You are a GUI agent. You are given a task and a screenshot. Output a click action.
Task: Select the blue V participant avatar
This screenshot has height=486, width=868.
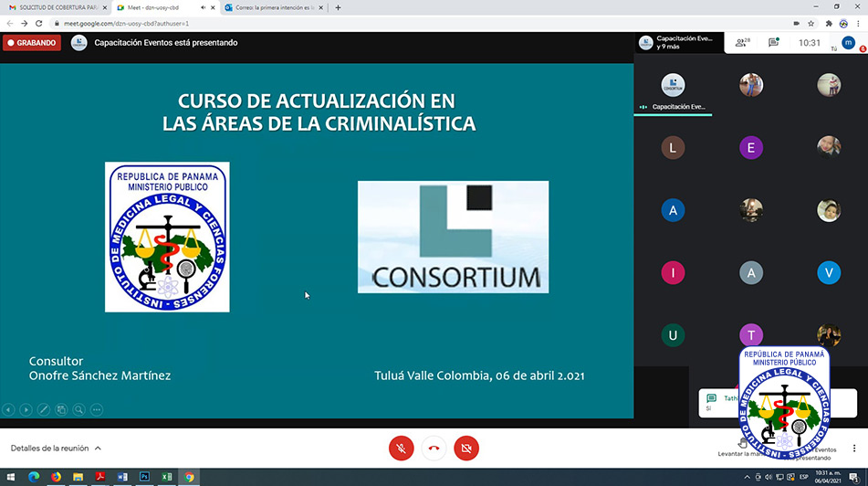tap(829, 272)
